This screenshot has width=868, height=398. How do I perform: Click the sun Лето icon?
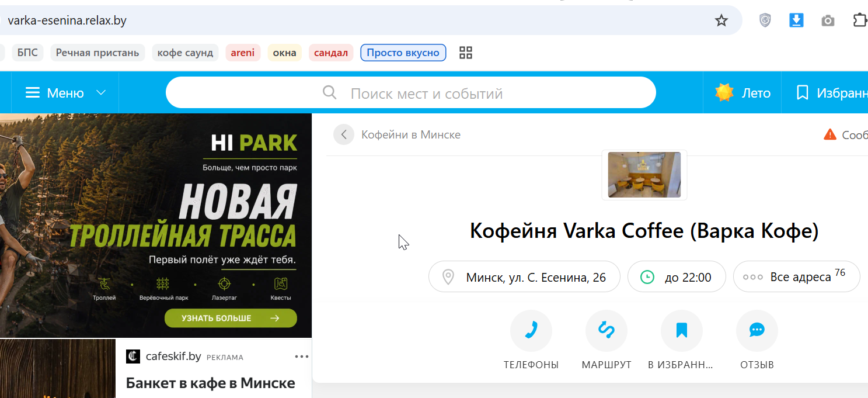[724, 92]
